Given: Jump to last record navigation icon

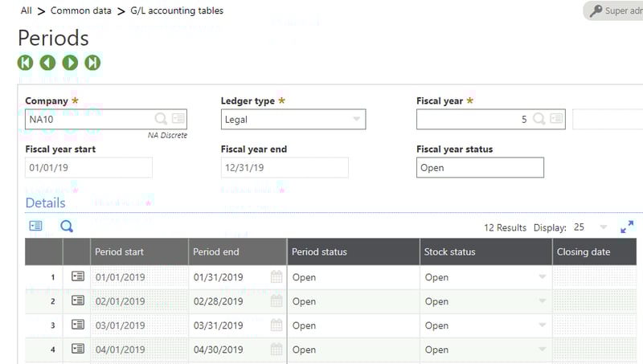Looking at the screenshot, I should click(x=93, y=63).
